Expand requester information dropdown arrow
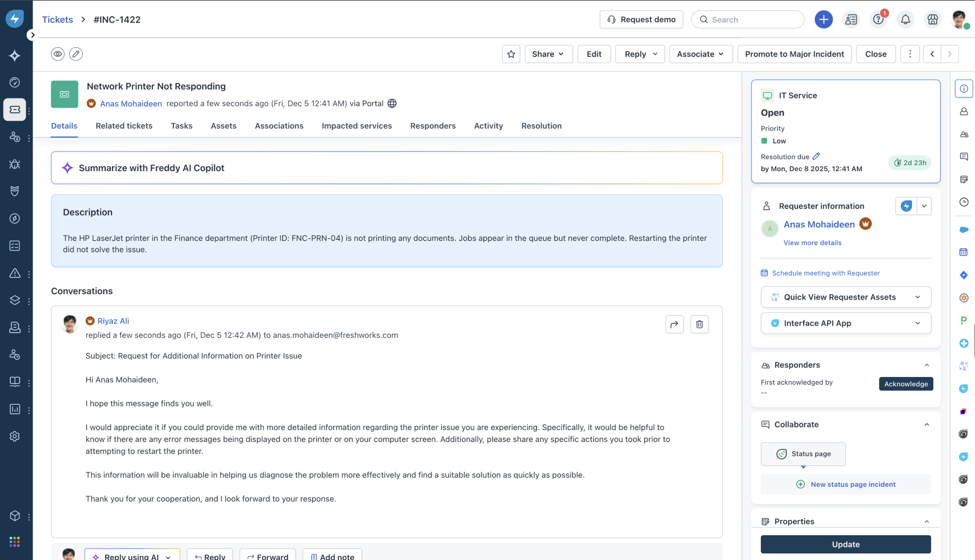975x560 pixels. pyautogui.click(x=924, y=206)
